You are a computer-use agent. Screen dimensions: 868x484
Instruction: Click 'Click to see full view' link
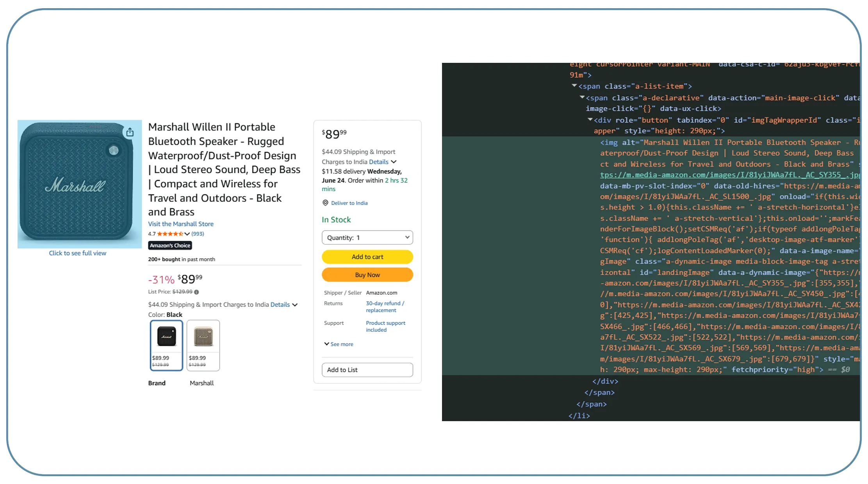pos(78,253)
